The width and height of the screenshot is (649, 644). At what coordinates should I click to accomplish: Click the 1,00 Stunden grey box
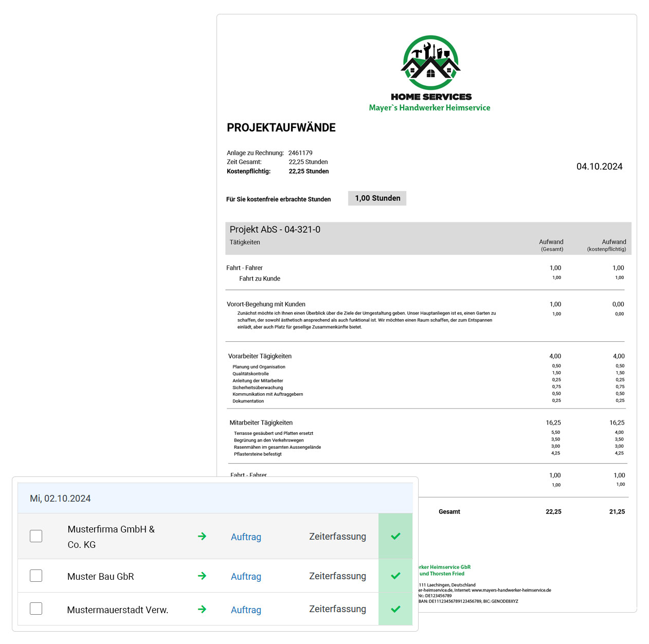(x=377, y=198)
